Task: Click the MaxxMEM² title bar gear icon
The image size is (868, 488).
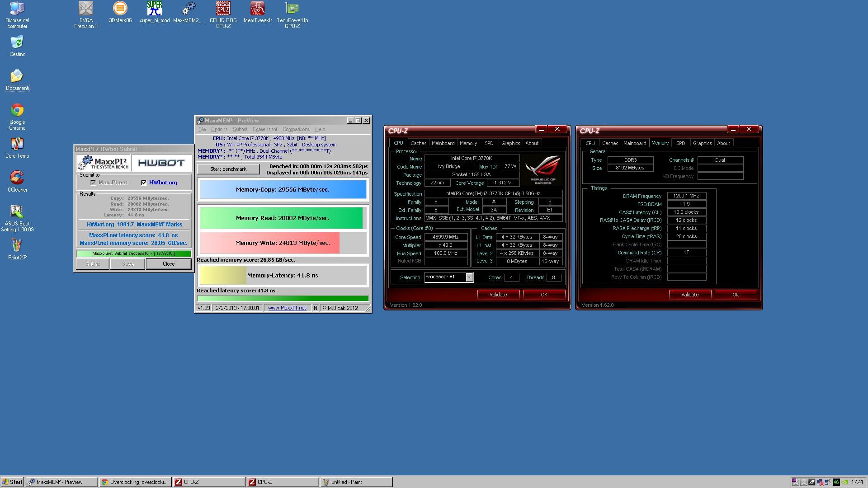Action: [200, 121]
